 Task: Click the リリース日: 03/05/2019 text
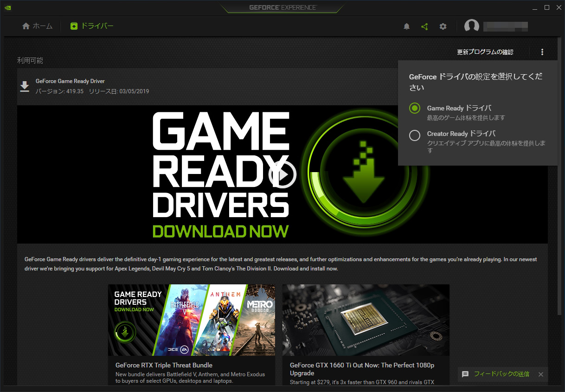(119, 91)
